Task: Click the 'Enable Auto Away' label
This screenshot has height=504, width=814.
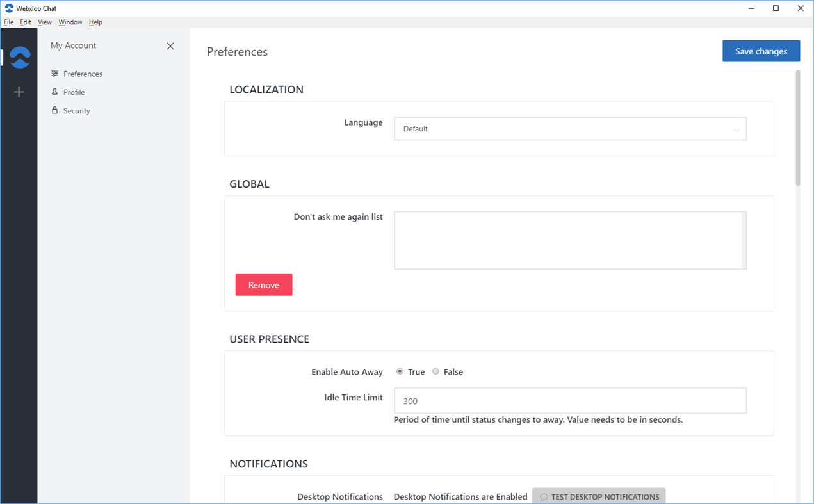Action: click(x=347, y=371)
